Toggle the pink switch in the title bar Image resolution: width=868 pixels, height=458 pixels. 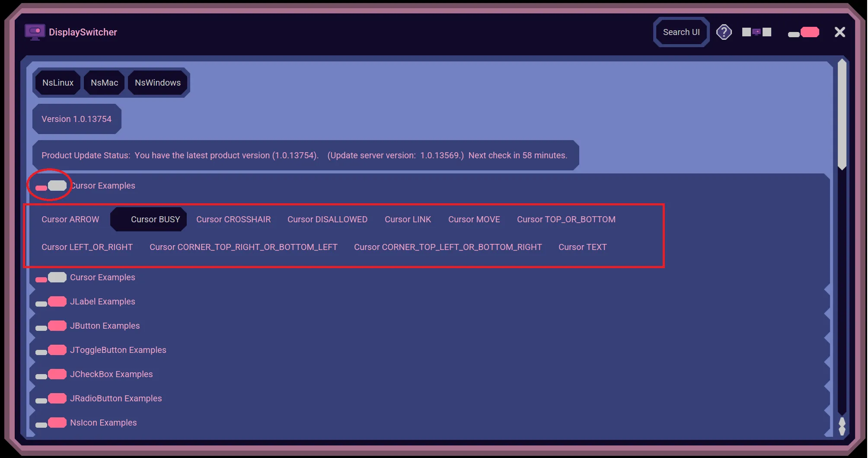[804, 32]
